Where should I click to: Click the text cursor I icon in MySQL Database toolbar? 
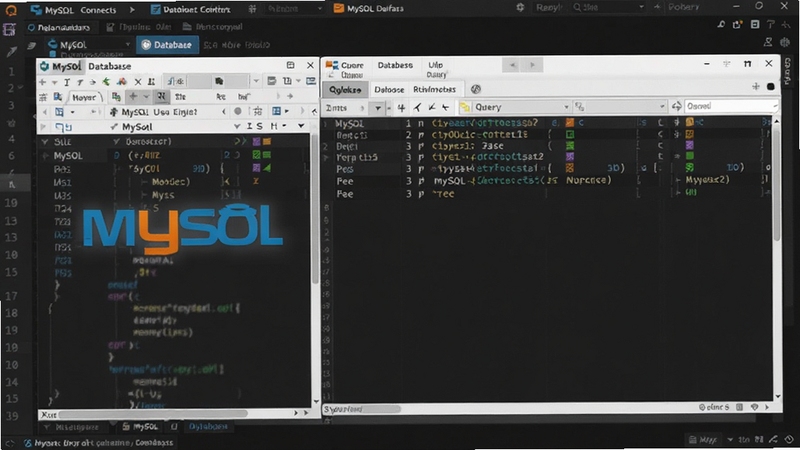point(67,82)
